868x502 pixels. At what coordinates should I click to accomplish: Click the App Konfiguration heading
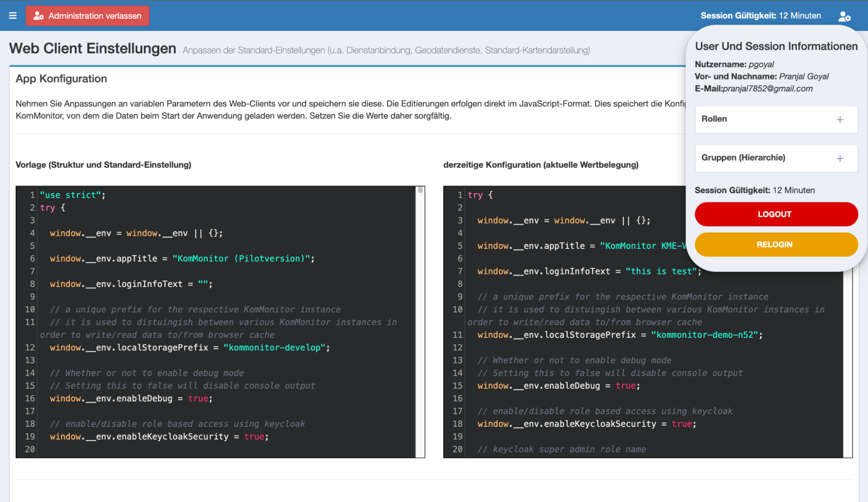click(61, 79)
